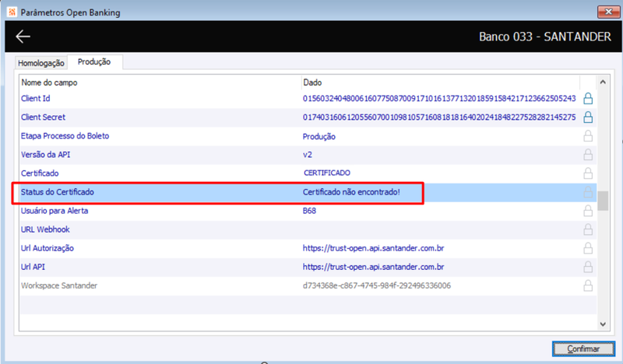This screenshot has width=623, height=364.
Task: Click lock icon on URL Webhook row
Action: 588,229
